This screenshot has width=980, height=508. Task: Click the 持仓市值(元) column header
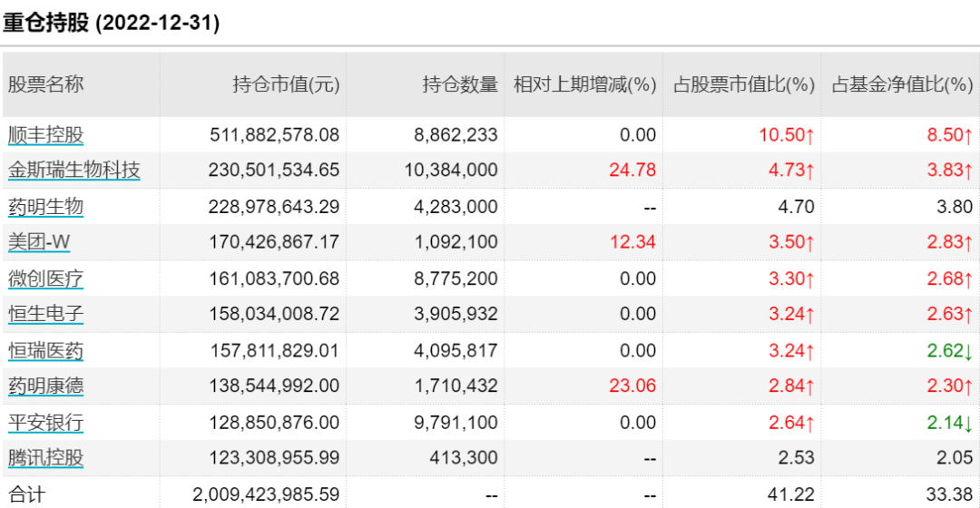click(286, 83)
